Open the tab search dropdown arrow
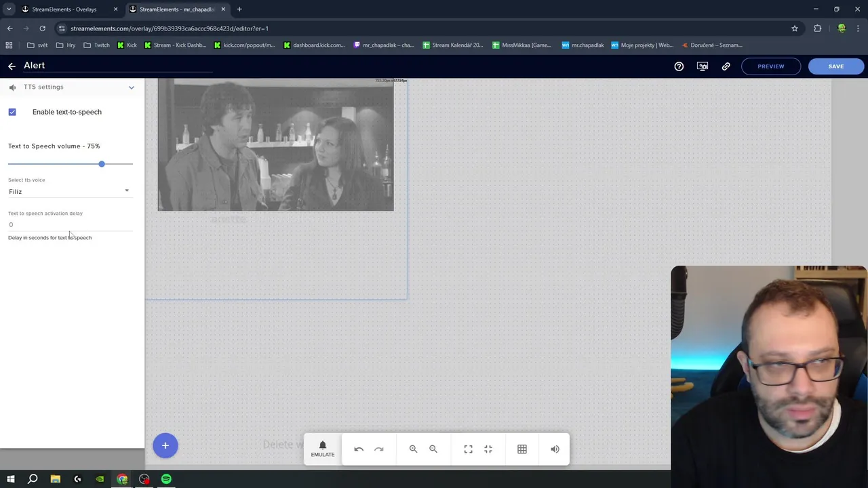868x488 pixels. 9,9
